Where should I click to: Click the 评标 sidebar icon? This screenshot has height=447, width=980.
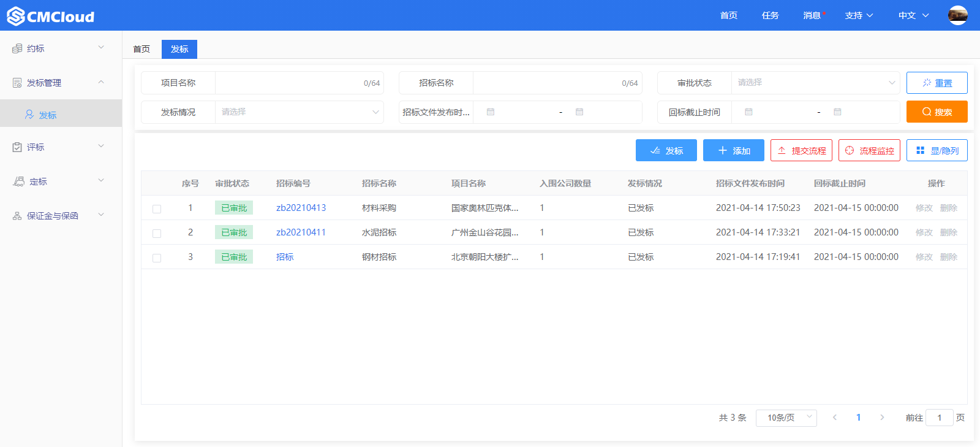click(x=17, y=147)
